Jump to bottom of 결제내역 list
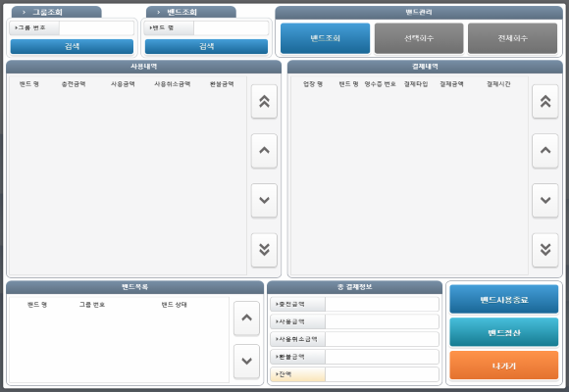The width and height of the screenshot is (569, 392). pyautogui.click(x=545, y=250)
